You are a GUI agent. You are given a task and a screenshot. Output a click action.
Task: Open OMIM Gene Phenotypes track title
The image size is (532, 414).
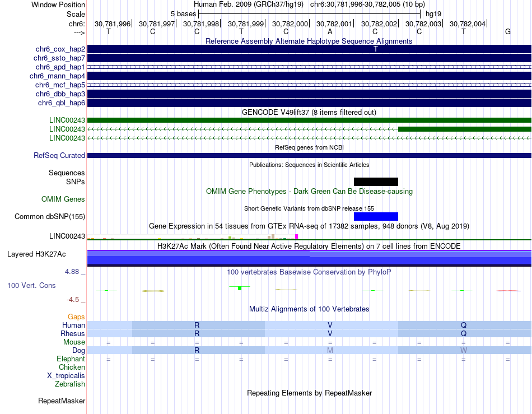309,192
